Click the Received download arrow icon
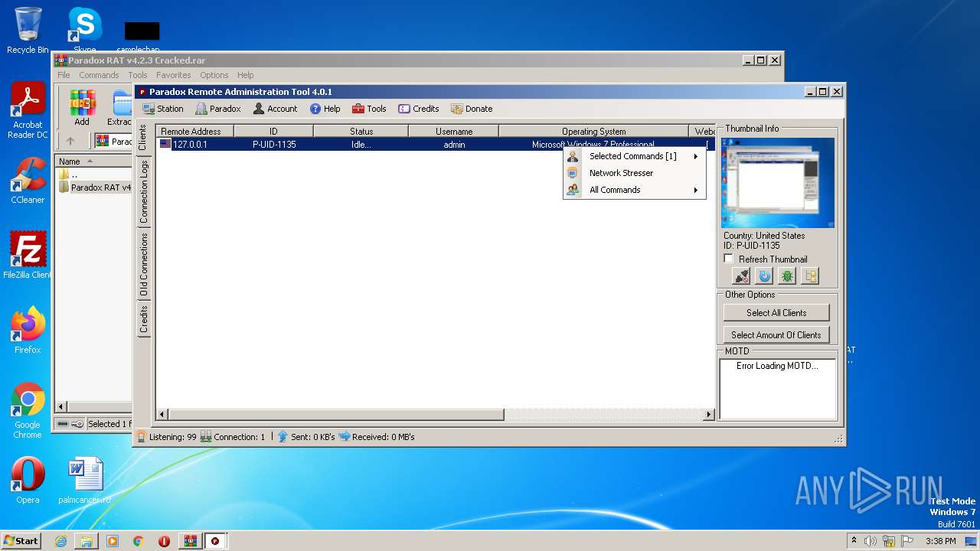Screen dimensions: 980x551 (x=345, y=437)
